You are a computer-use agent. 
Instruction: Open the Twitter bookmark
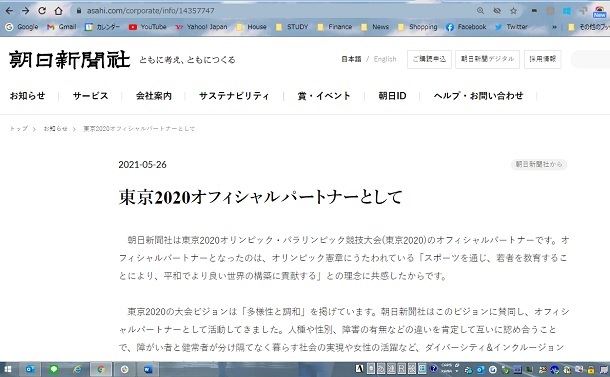tap(511, 27)
